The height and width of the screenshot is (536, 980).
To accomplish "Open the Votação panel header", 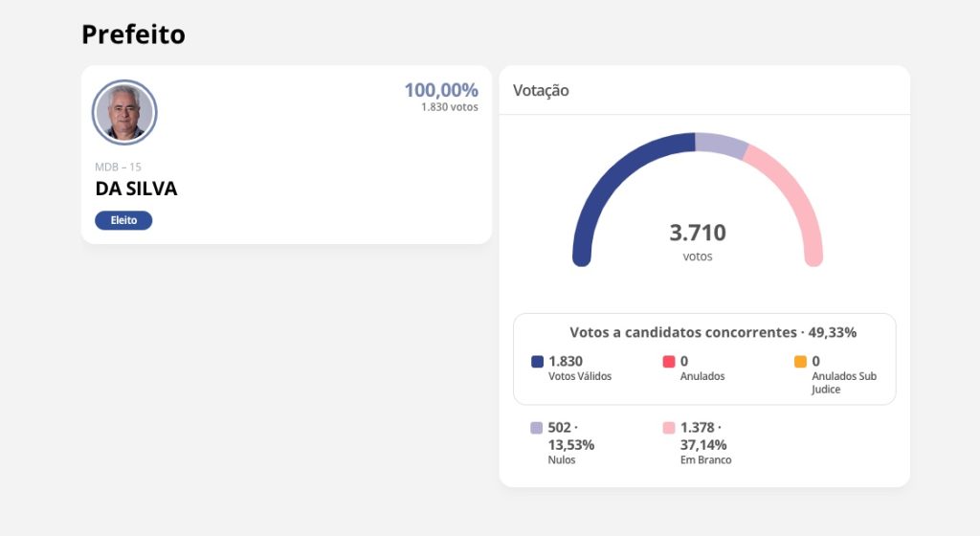I will coord(541,91).
